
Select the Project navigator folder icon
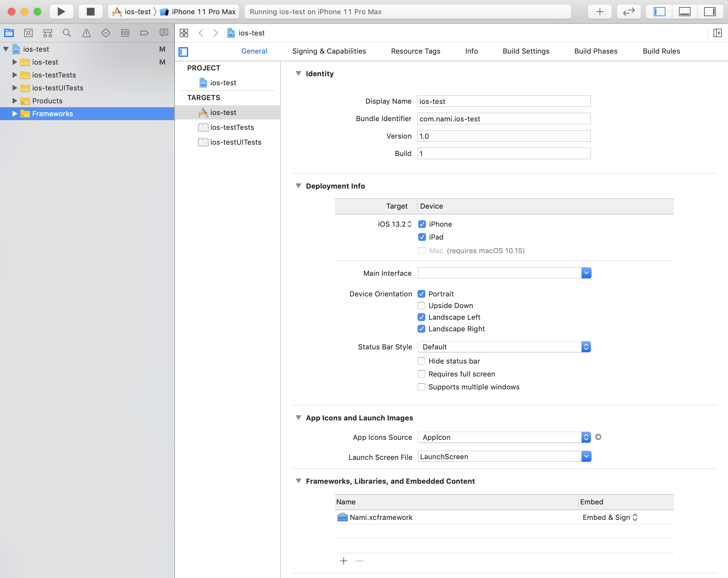[9, 33]
